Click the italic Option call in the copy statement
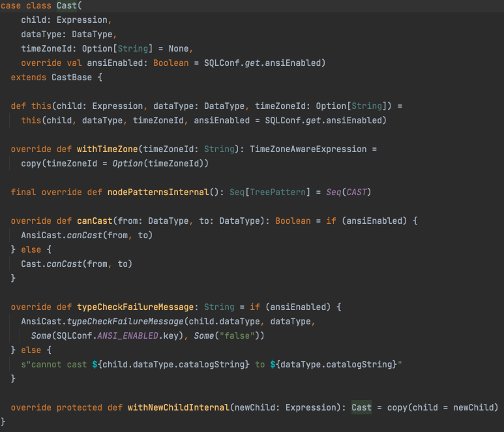Viewport: 504px width, 432px height. (x=128, y=163)
